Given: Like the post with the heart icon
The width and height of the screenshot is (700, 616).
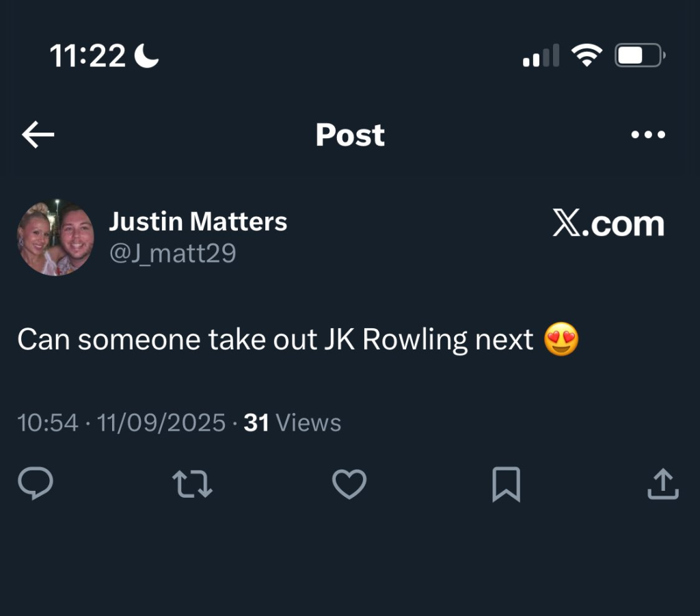Looking at the screenshot, I should pyautogui.click(x=349, y=484).
